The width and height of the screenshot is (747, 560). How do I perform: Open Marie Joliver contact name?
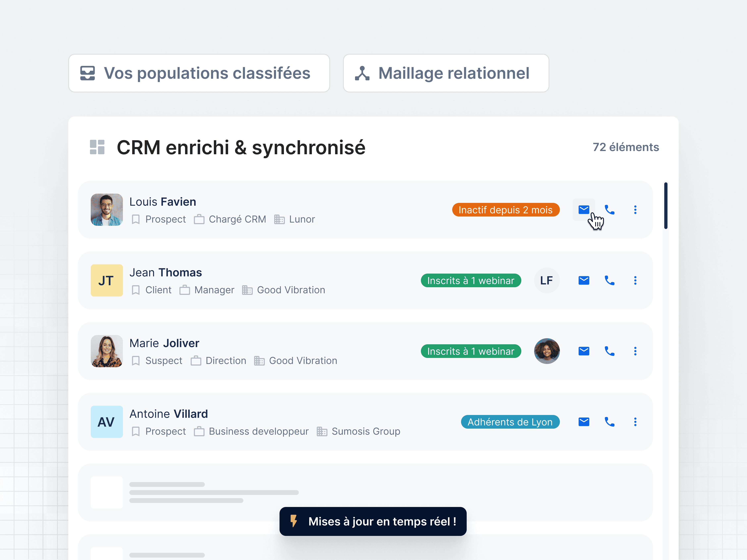tap(164, 343)
